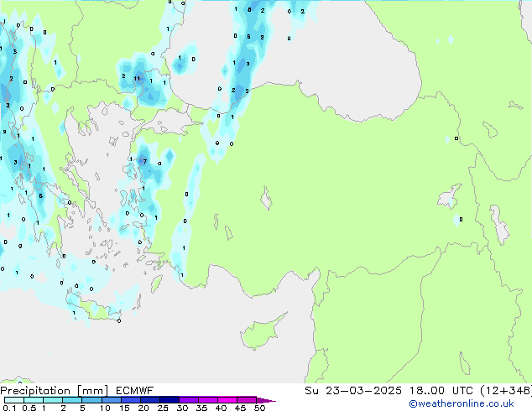
Task: Click the legend value '25'
Action: coord(163,408)
